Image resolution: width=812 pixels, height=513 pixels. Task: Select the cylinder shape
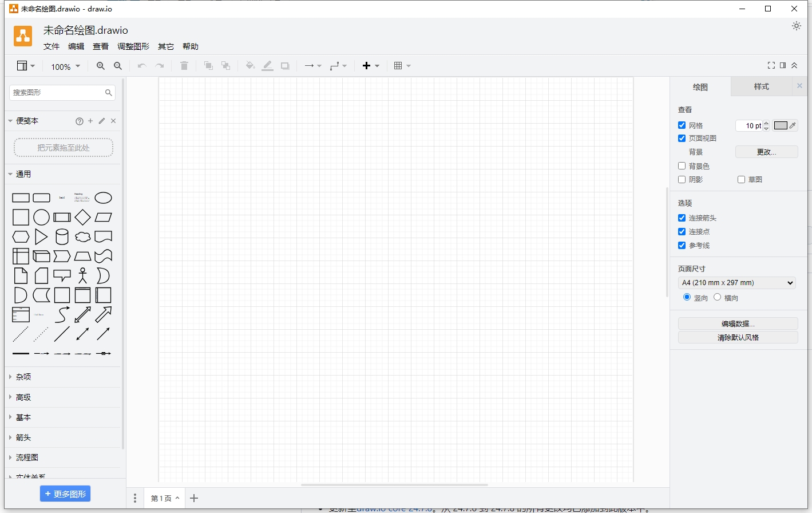pyautogui.click(x=62, y=237)
